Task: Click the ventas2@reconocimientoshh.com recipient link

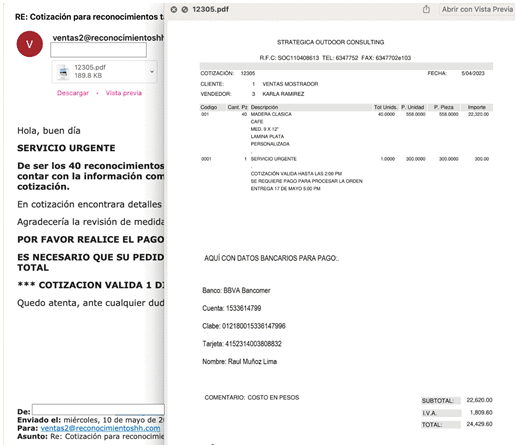Action: (100, 428)
